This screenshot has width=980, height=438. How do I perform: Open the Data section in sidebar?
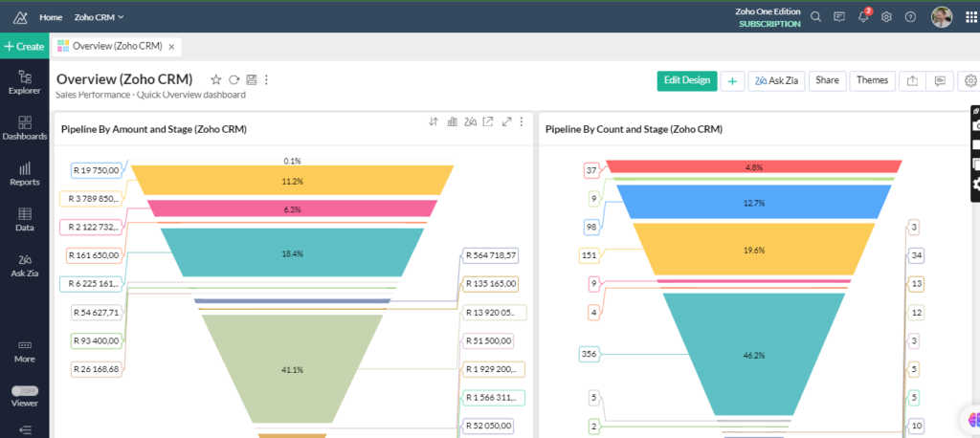24,219
